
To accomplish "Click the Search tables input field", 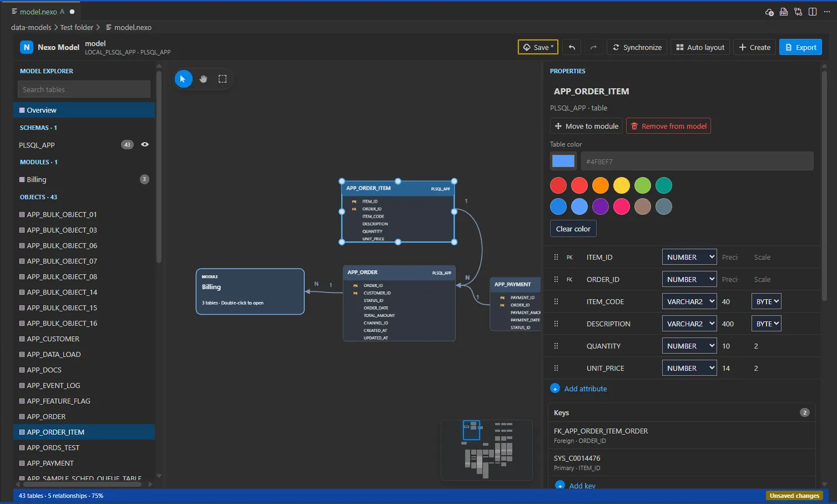I will click(84, 89).
